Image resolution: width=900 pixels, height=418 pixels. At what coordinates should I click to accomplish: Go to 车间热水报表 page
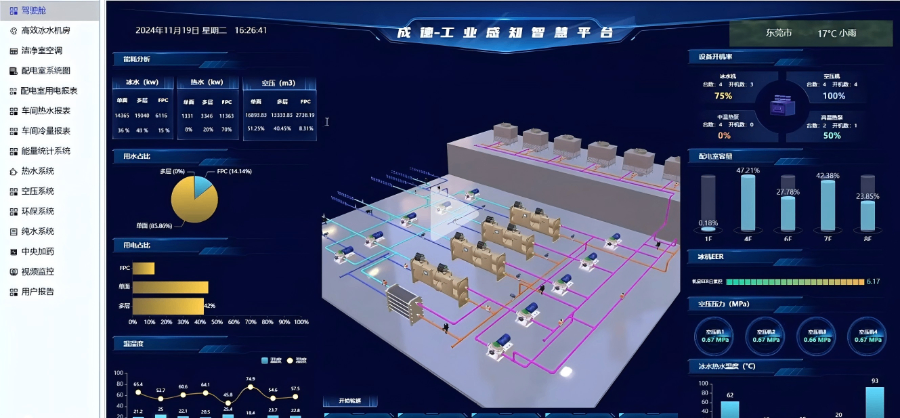[45, 111]
